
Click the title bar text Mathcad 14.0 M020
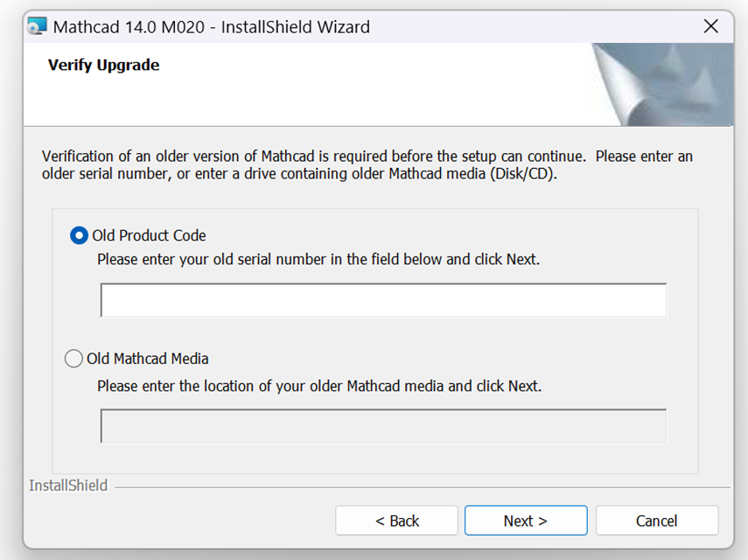[x=210, y=27]
